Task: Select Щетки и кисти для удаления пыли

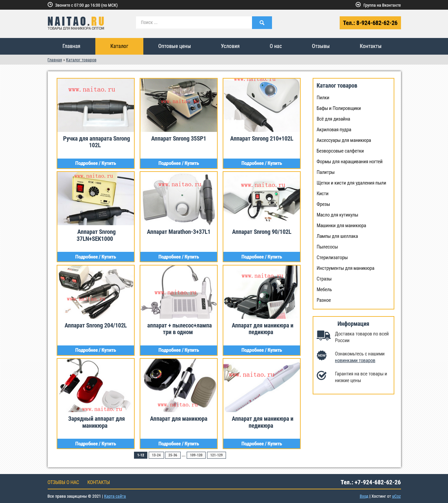Action: tap(351, 183)
